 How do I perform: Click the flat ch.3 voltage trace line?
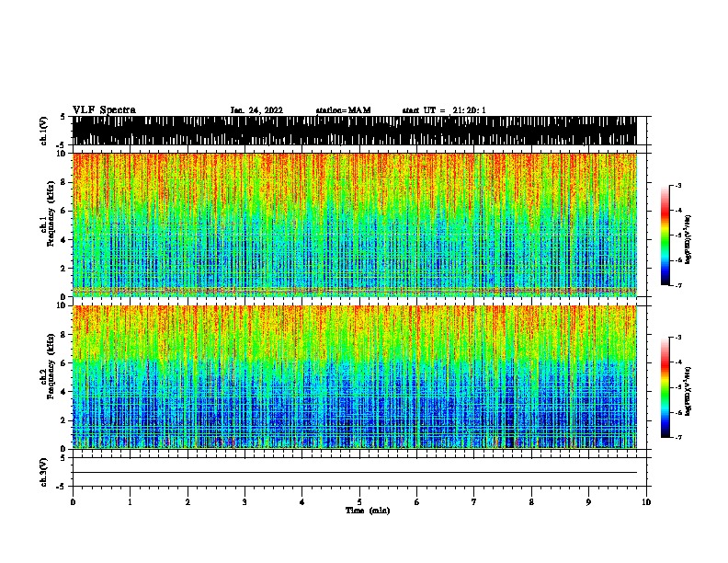354,473
